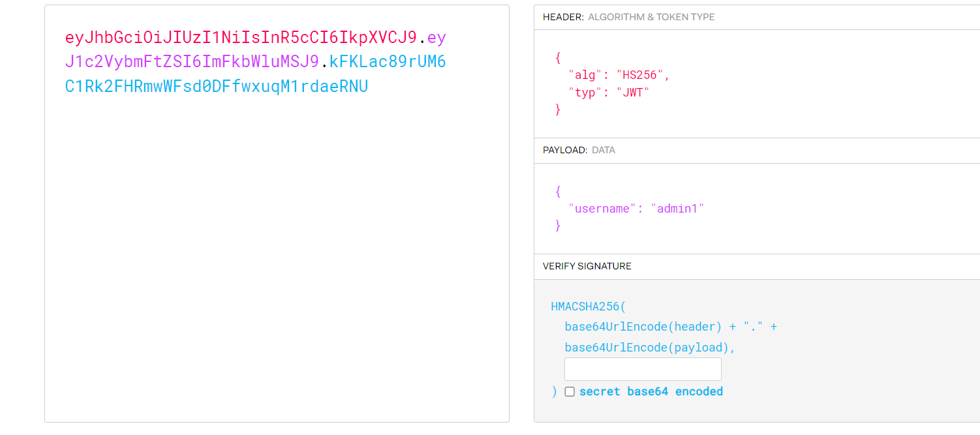Click the secret input field
The width and height of the screenshot is (980, 435).
coord(643,369)
